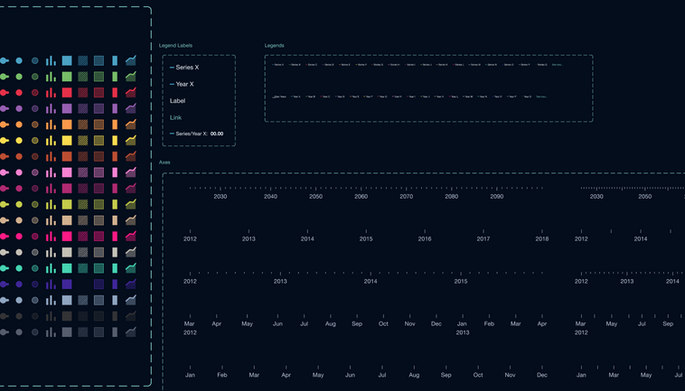Click the 2090 axis label
The width and height of the screenshot is (685, 391).
[x=497, y=197]
